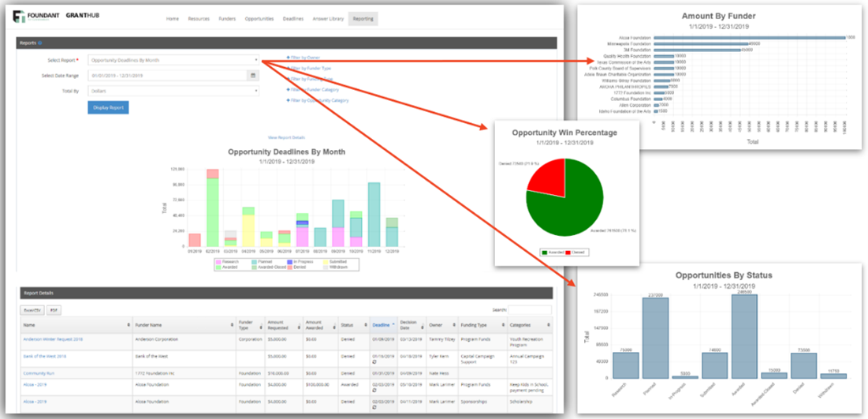Click the Deadline column sort arrow
This screenshot has height=419, width=868.
point(393,323)
